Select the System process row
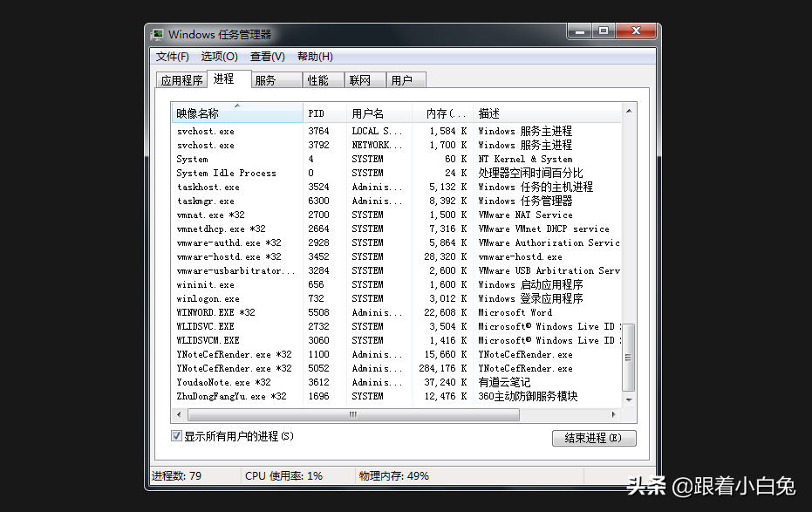Viewport: 812px width, 512px height. (396, 159)
